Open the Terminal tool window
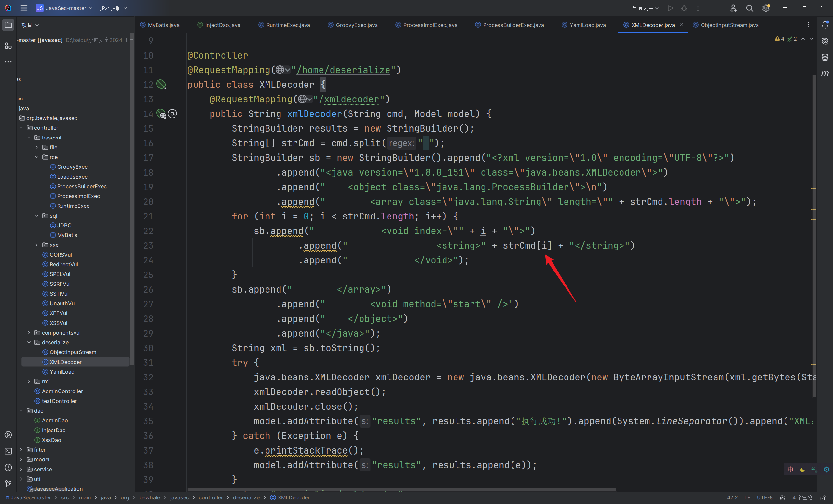Image resolution: width=833 pixels, height=504 pixels. click(8, 451)
